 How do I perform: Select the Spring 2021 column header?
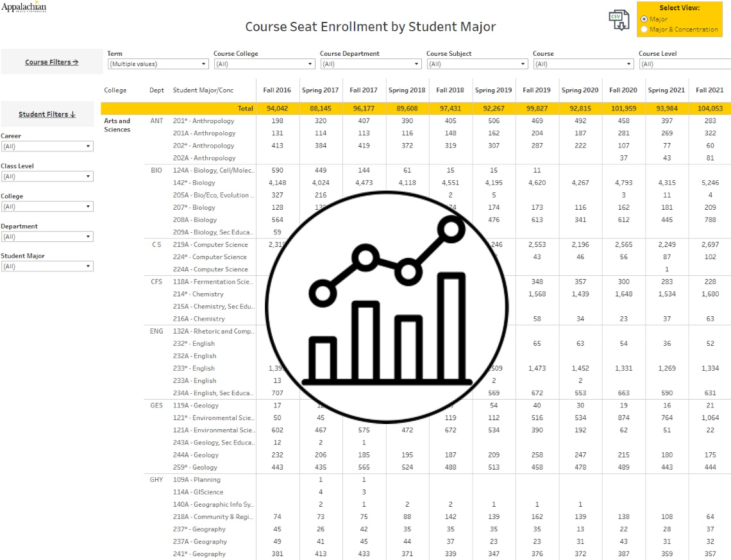[667, 90]
